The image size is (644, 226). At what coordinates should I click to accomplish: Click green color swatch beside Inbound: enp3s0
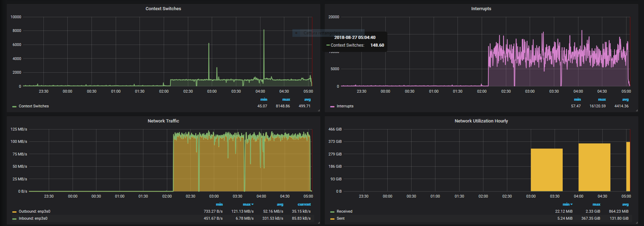click(x=14, y=219)
